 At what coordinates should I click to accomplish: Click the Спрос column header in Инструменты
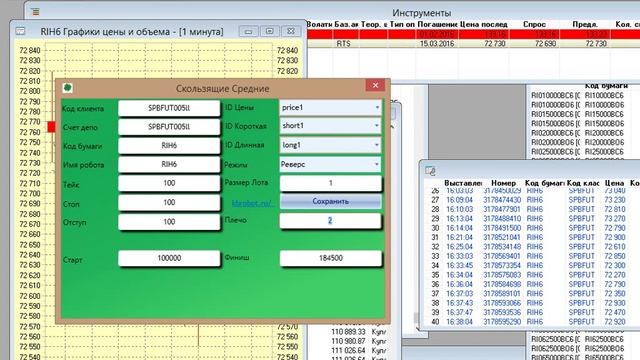pos(534,24)
